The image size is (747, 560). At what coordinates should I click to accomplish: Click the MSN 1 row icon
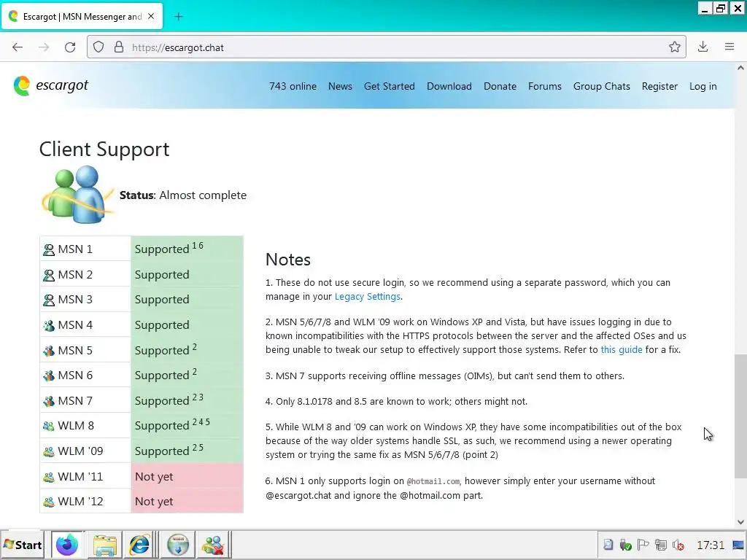coord(49,249)
